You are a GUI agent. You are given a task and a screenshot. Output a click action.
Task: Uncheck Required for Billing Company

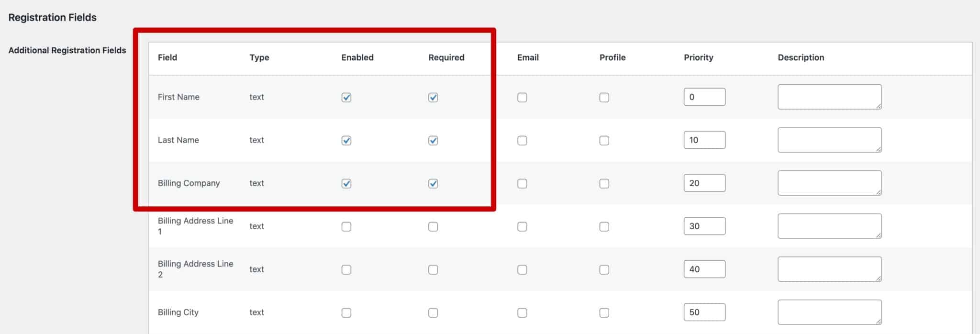(433, 183)
